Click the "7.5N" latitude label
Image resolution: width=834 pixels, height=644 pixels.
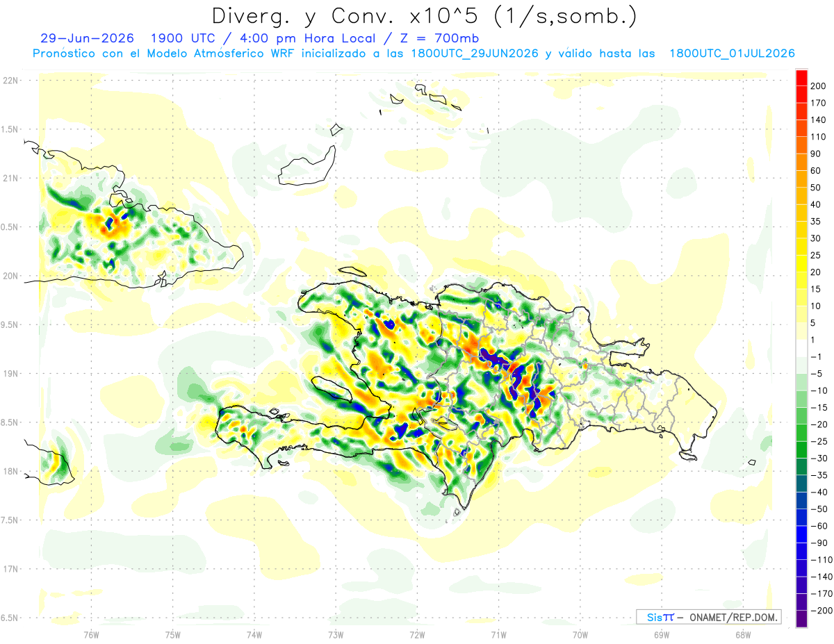coord(10,520)
